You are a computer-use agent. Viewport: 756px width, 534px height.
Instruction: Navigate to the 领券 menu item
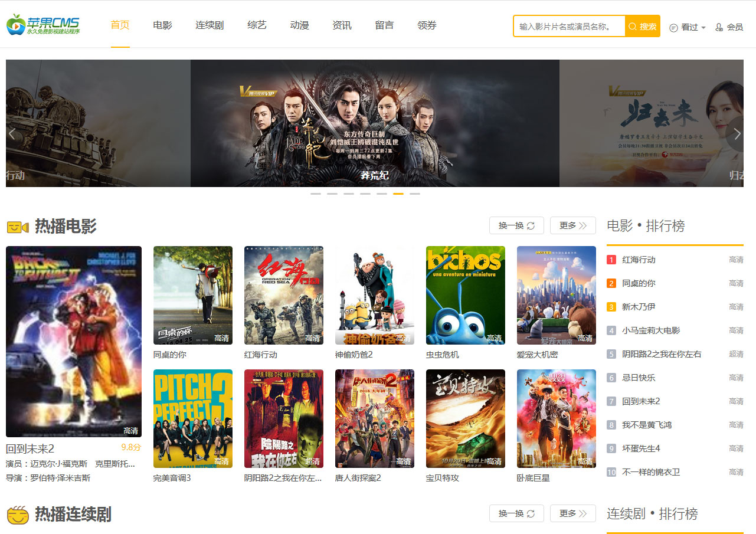tap(427, 25)
